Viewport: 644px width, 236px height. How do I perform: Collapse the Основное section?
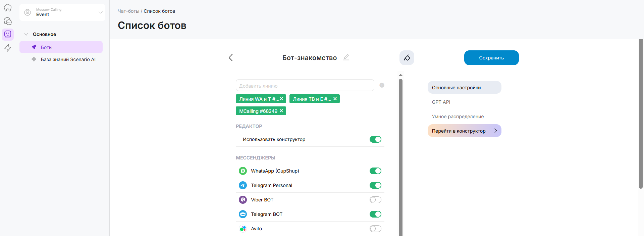[26, 34]
